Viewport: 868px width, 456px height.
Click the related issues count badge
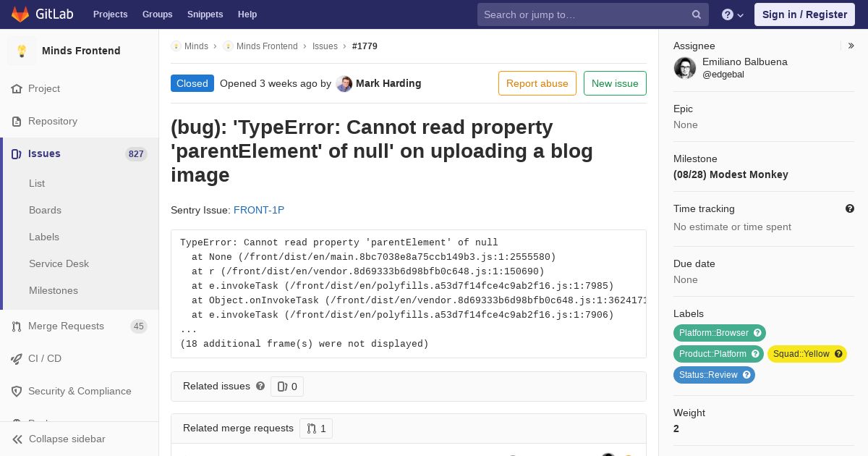click(287, 387)
